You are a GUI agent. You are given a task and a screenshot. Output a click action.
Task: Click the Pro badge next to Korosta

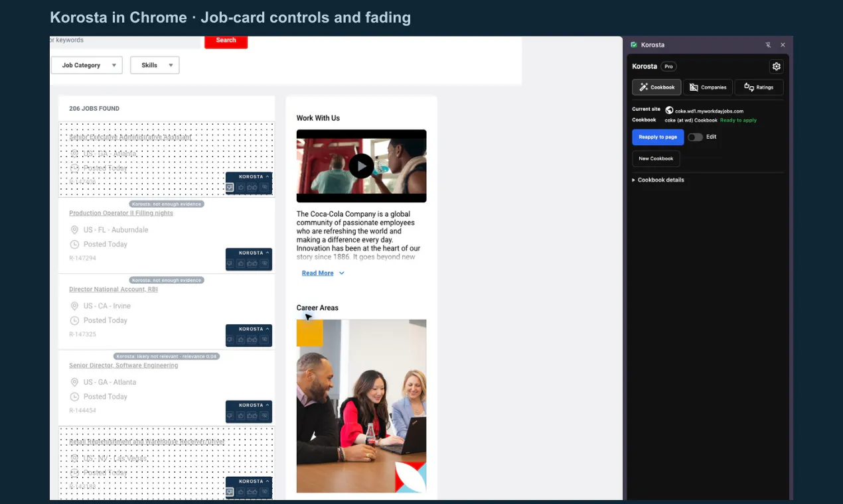click(x=668, y=66)
